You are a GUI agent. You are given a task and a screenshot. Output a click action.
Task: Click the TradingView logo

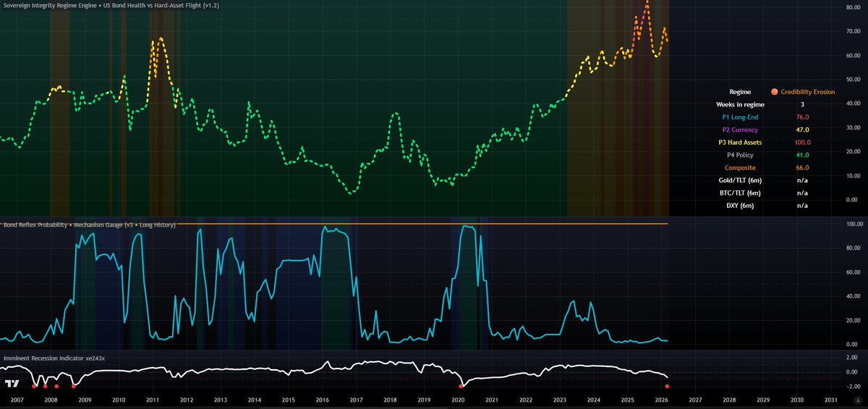pyautogui.click(x=12, y=384)
